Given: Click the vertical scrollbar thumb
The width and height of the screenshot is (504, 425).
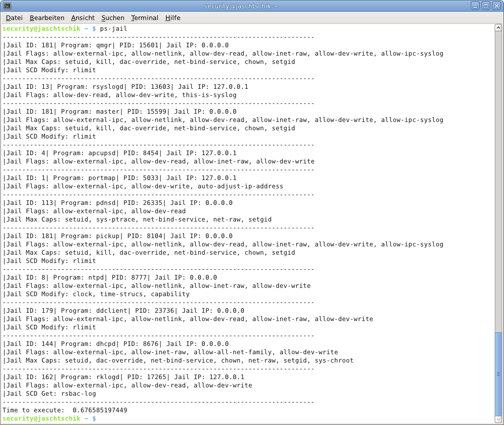Looking at the screenshot, I should (498, 374).
